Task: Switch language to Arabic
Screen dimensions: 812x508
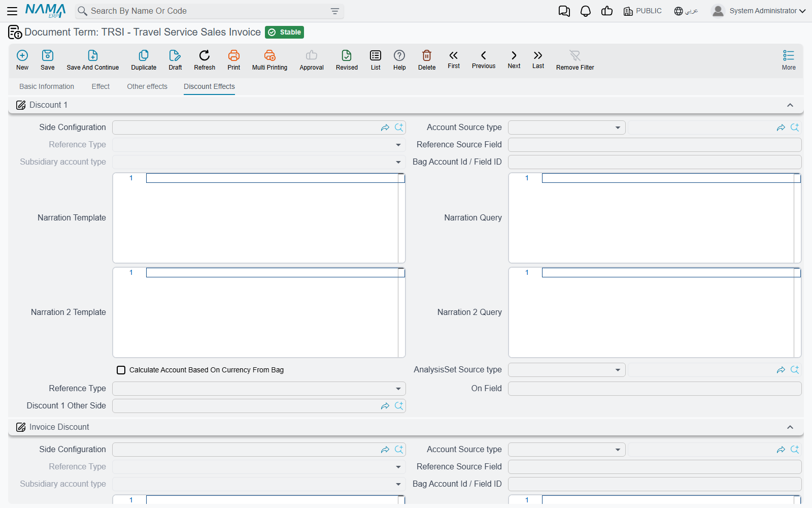Action: coord(686,11)
